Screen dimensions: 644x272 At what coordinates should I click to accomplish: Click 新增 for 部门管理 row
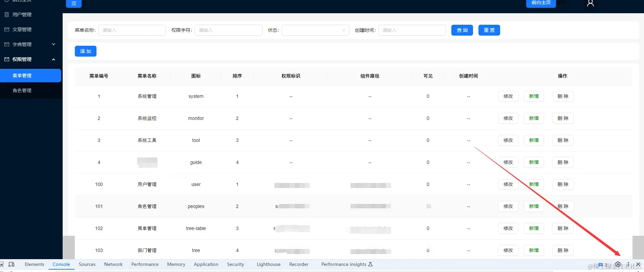pos(534,250)
